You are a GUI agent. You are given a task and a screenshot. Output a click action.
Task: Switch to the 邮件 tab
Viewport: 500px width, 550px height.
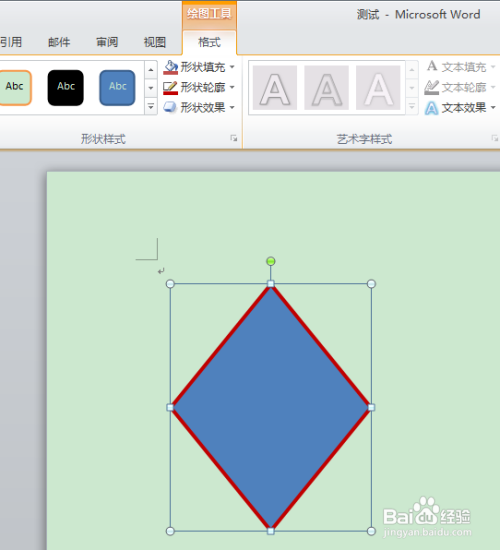pyautogui.click(x=59, y=42)
